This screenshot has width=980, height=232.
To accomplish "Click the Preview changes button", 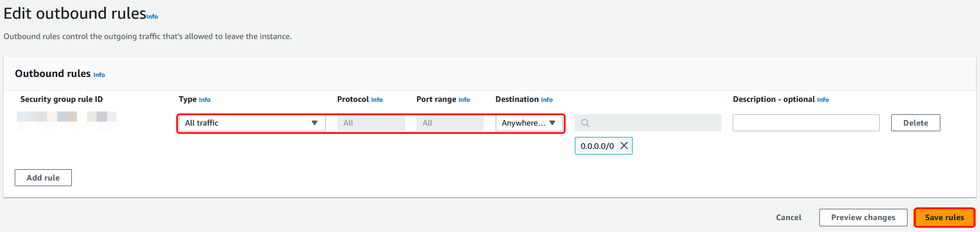I will click(863, 217).
